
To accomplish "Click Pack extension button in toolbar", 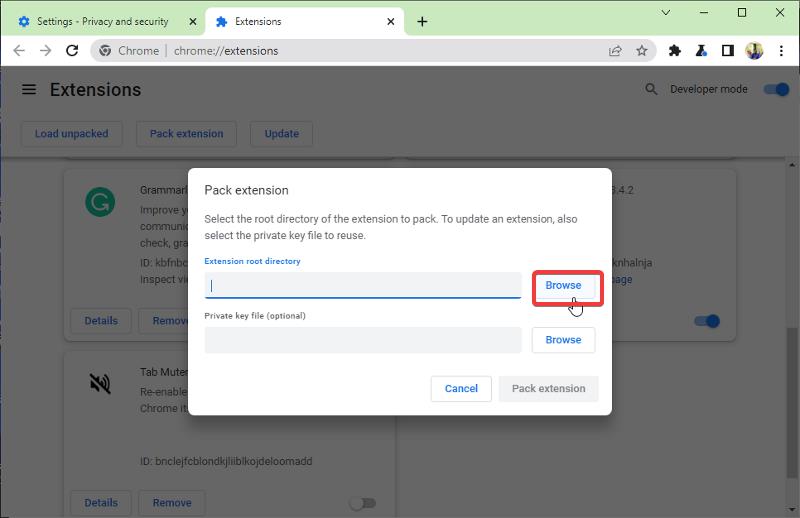I will [x=186, y=134].
